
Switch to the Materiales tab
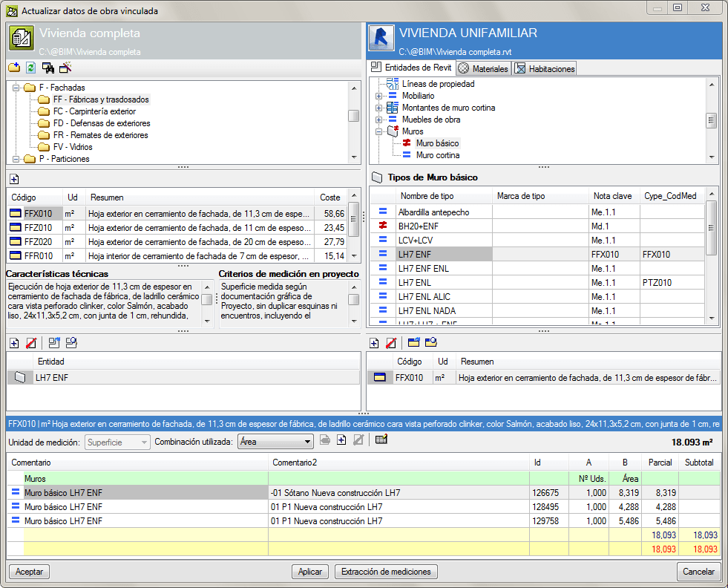(x=483, y=68)
